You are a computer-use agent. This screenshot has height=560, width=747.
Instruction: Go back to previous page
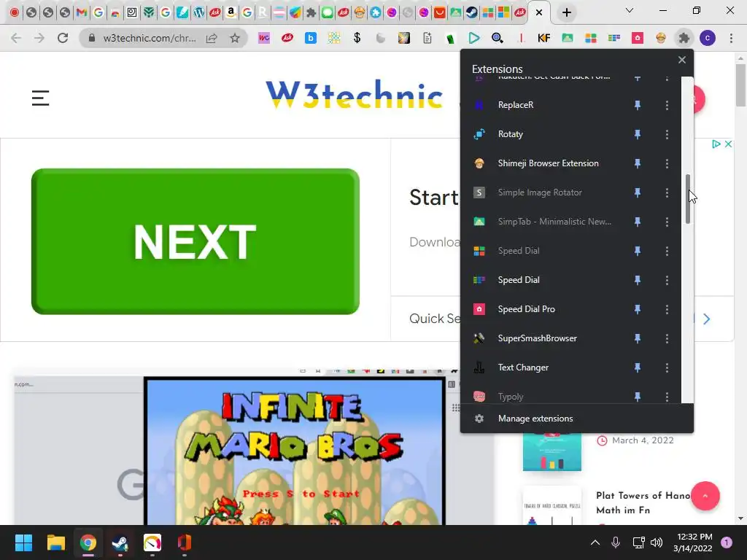16,38
